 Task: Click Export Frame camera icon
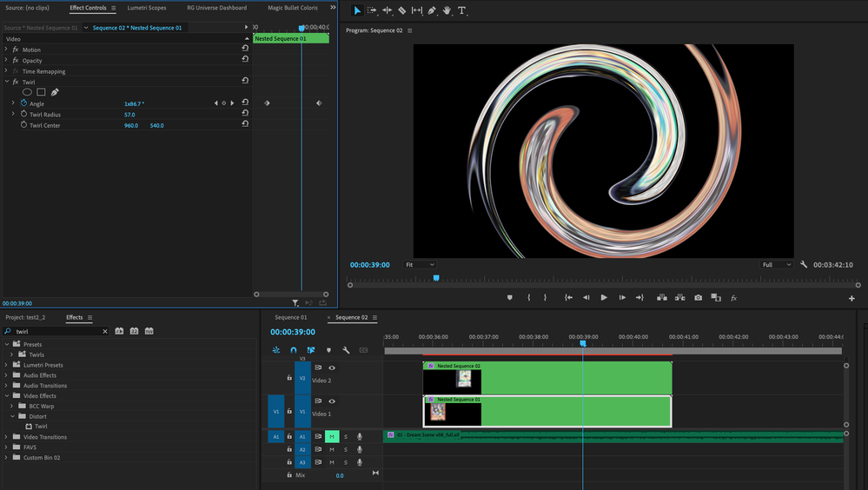tap(698, 298)
